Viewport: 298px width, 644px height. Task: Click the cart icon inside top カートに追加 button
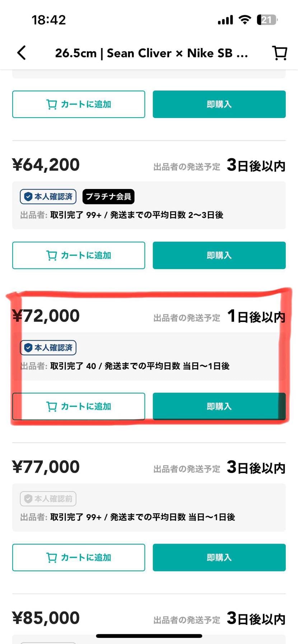(x=52, y=104)
